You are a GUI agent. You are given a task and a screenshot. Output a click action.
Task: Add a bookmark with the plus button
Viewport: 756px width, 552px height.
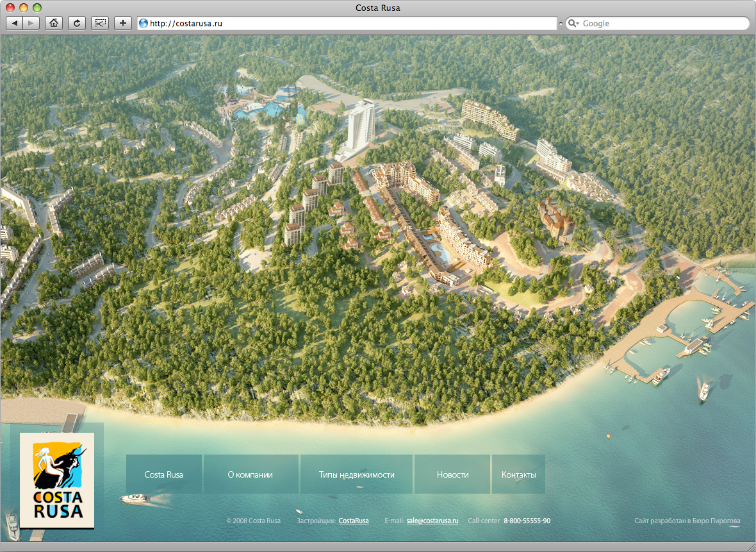tap(123, 23)
